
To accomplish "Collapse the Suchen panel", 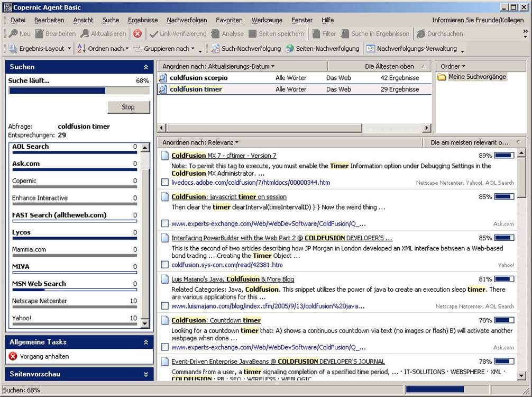I will tap(146, 67).
